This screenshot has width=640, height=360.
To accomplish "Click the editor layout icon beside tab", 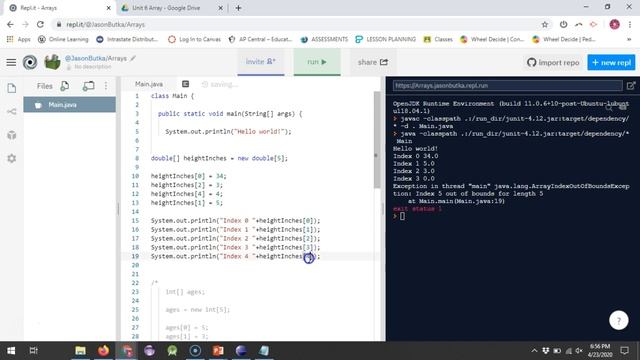I will tap(185, 84).
